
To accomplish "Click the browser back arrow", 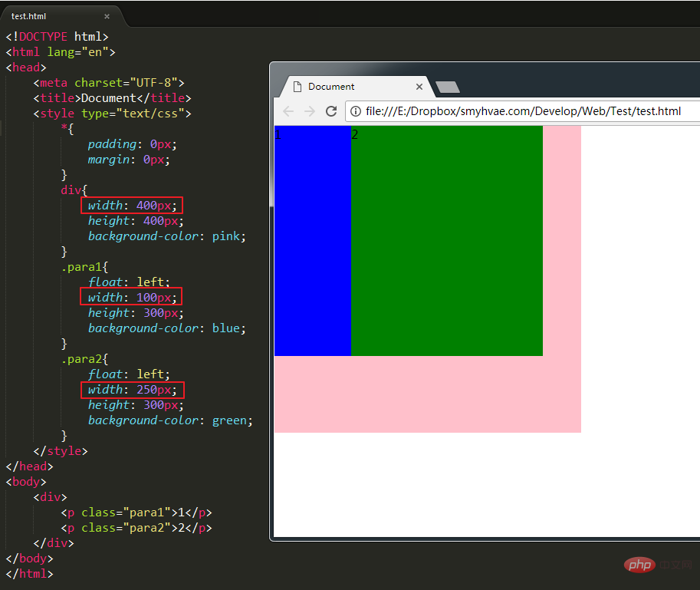I will pos(288,111).
